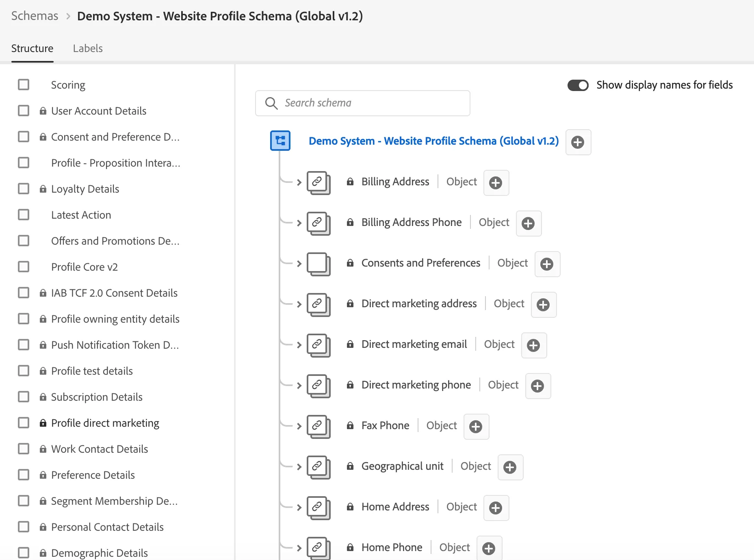This screenshot has width=754, height=560.
Task: Click plus icon beside Direct marketing phone
Action: pyautogui.click(x=537, y=386)
